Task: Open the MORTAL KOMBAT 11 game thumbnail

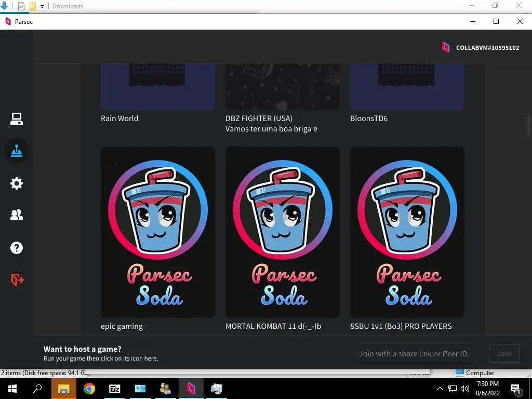Action: [x=282, y=232]
